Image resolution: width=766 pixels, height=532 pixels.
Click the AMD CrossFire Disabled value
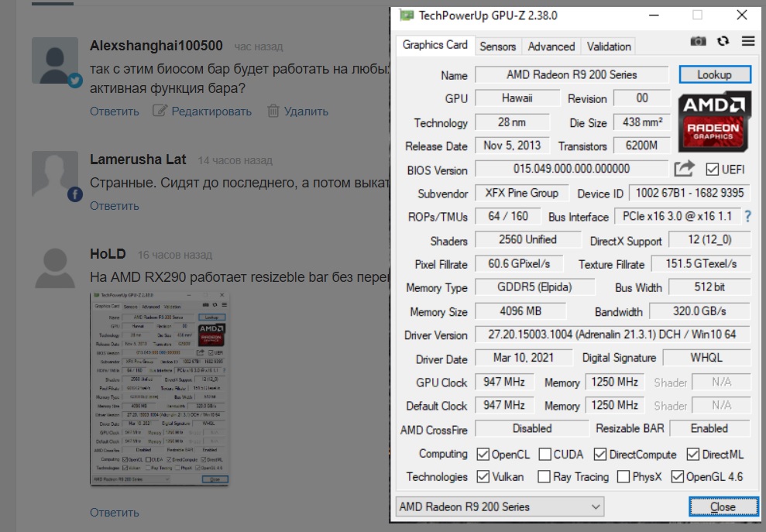pyautogui.click(x=532, y=428)
